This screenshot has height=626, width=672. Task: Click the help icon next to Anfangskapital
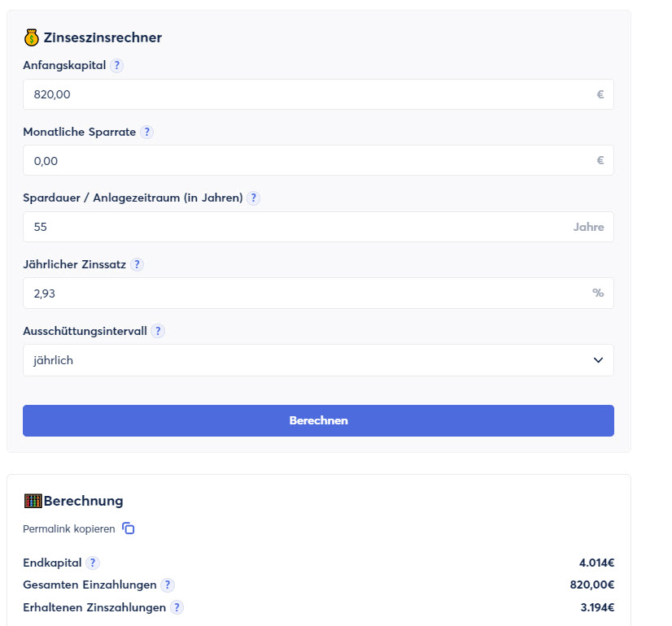(116, 66)
